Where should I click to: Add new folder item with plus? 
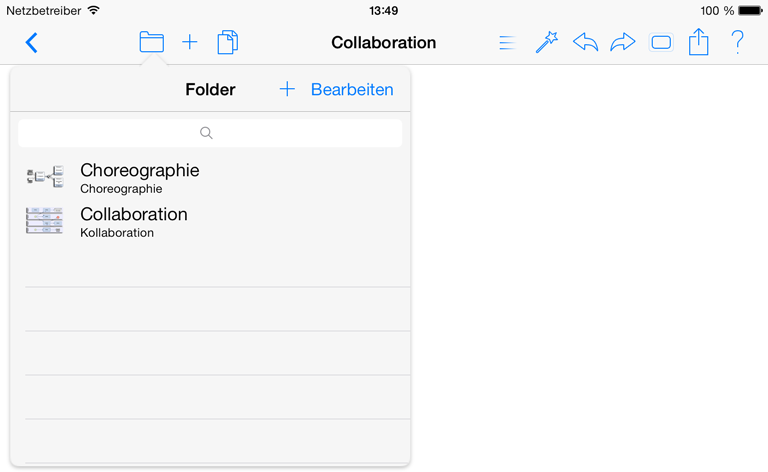(x=287, y=89)
